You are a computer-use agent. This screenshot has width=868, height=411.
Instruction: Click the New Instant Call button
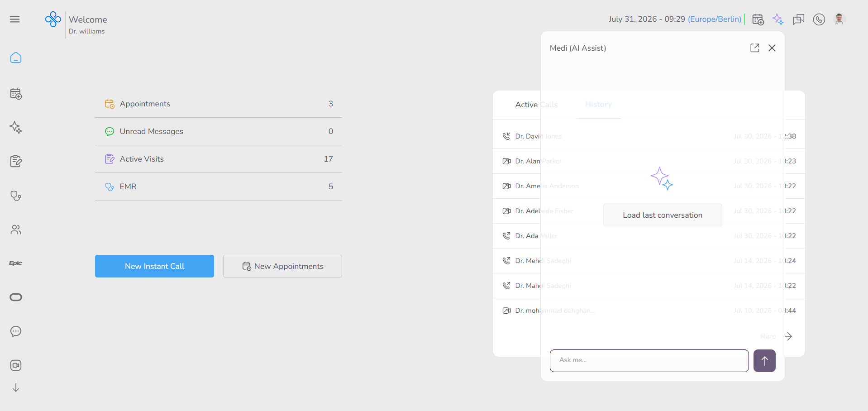[x=154, y=266]
